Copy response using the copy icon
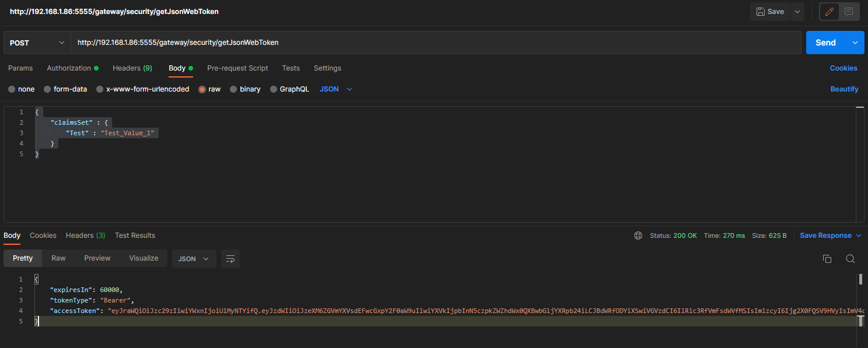The height and width of the screenshot is (348, 868). [x=827, y=259]
